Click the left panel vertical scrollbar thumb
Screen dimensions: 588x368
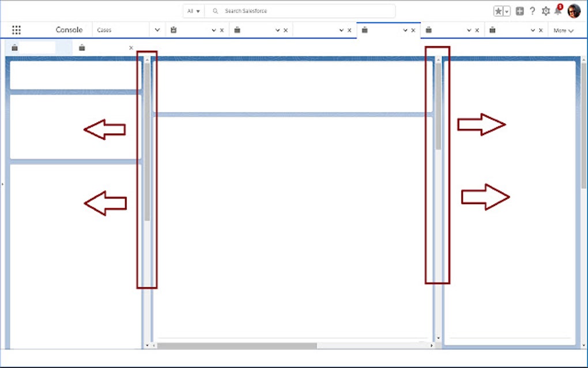pyautogui.click(x=147, y=142)
